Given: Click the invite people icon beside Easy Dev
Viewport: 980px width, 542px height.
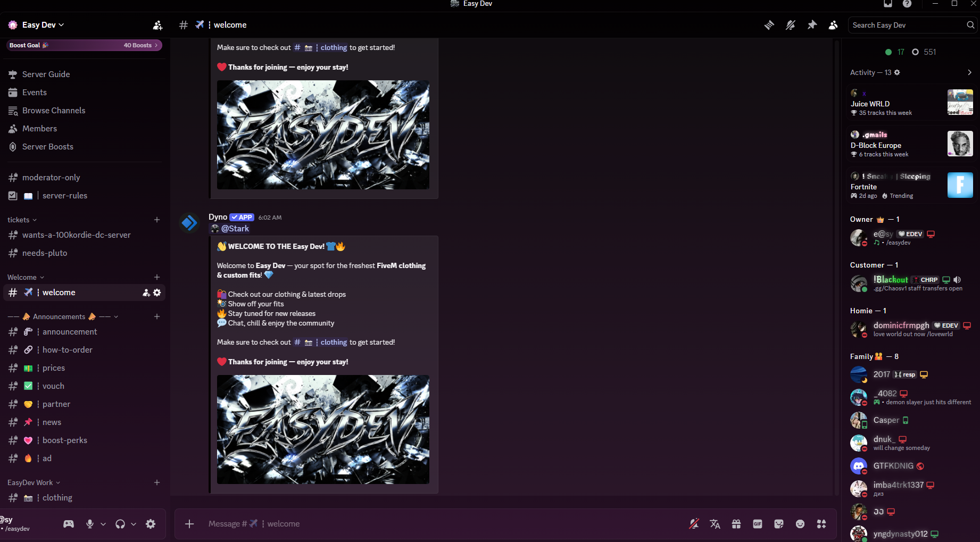Looking at the screenshot, I should [x=157, y=25].
